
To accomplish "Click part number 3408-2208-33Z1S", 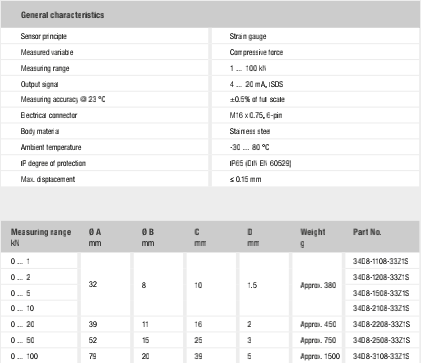I will coord(381,324).
